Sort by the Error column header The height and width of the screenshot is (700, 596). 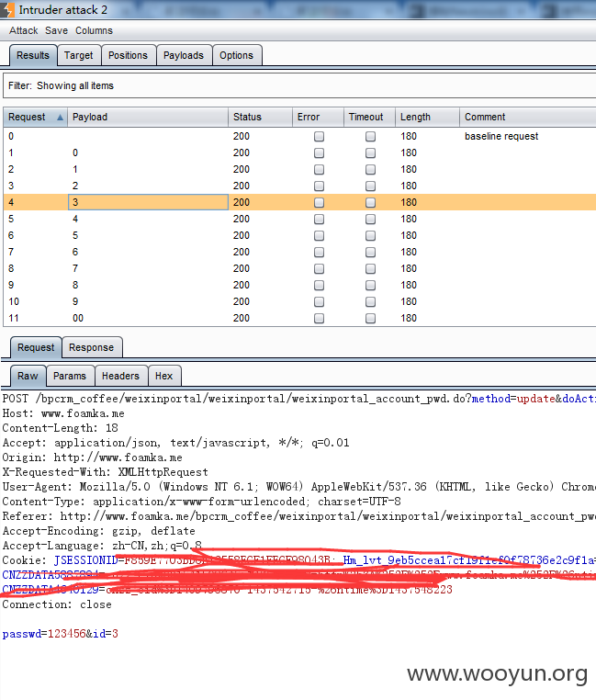318,117
